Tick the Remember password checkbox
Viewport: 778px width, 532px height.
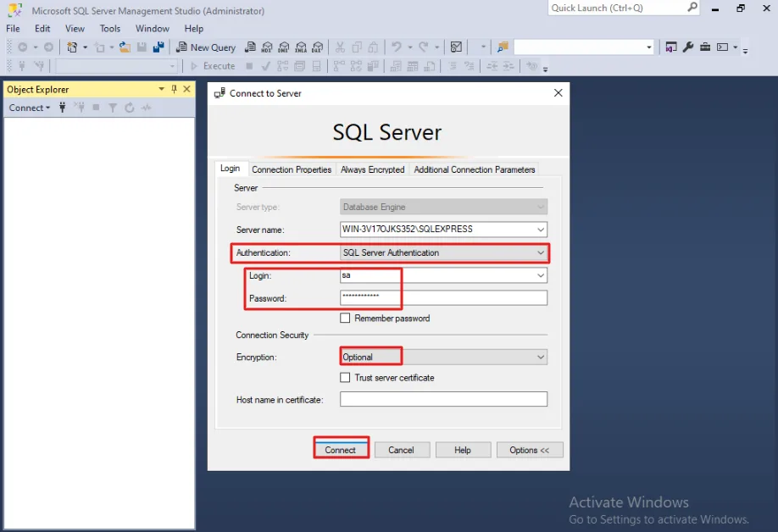[x=345, y=318]
